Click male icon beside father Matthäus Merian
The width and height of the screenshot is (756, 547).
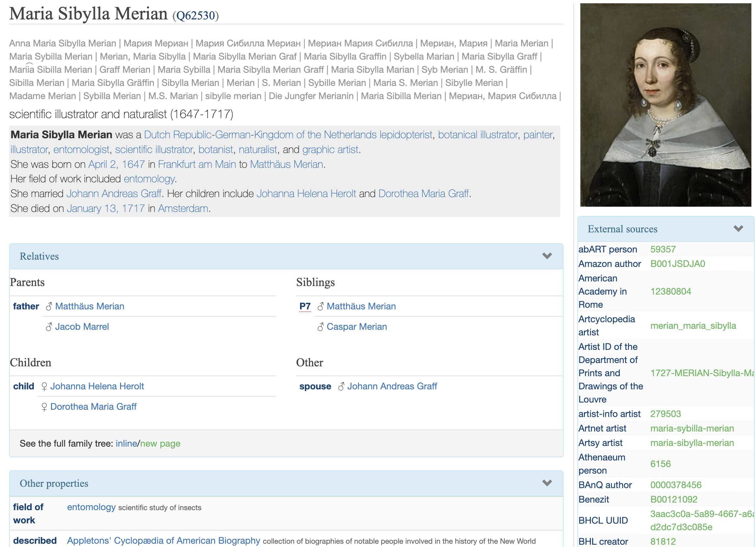coord(49,306)
